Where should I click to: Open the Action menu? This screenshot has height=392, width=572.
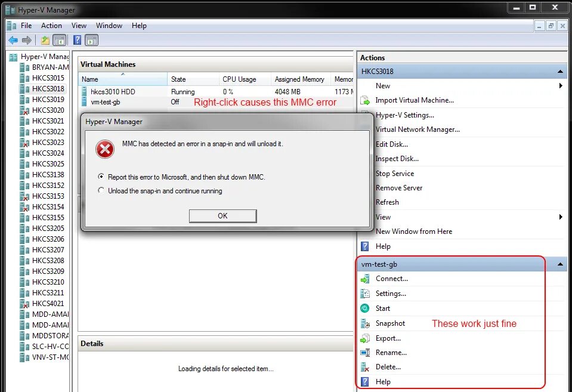coord(51,26)
